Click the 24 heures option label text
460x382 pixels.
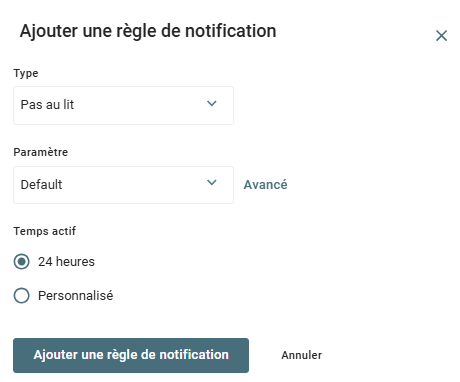(66, 262)
